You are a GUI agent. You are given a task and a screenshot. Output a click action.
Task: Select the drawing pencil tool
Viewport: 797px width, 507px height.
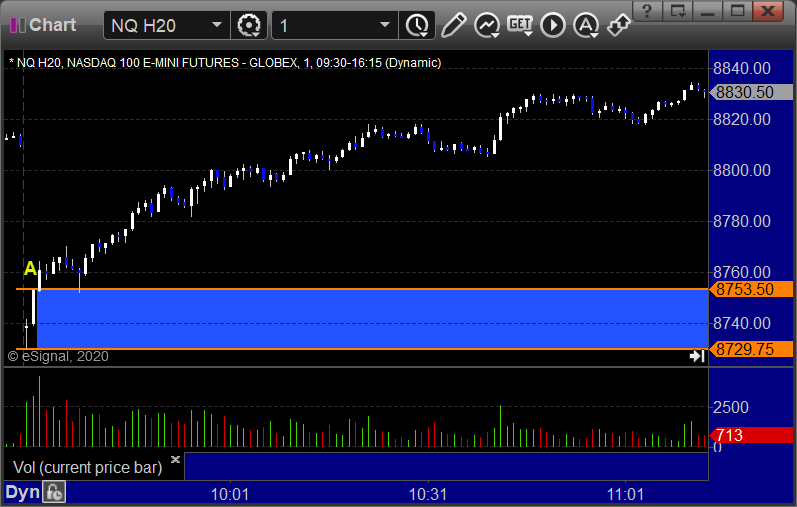pos(453,25)
